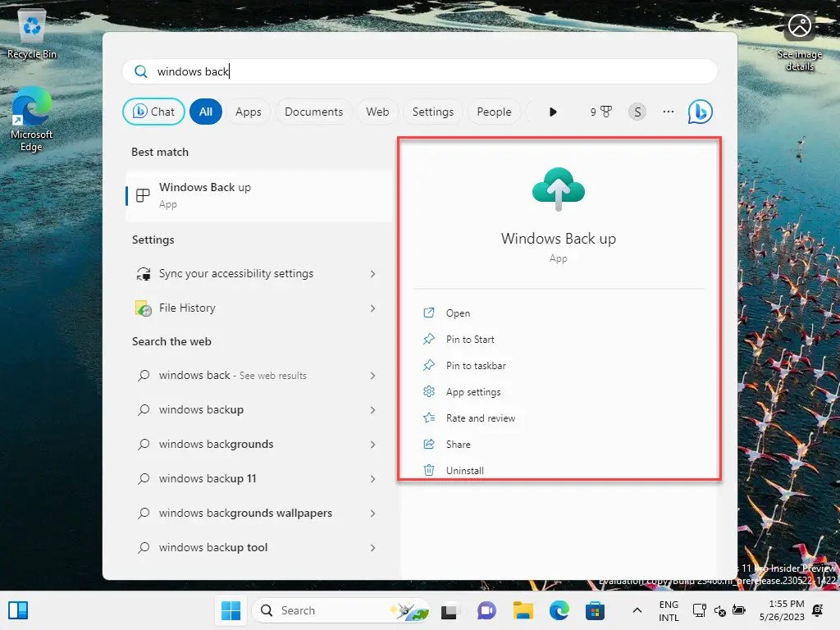840x630 pixels.
Task: Click Open to launch Windows Back up
Action: point(457,313)
